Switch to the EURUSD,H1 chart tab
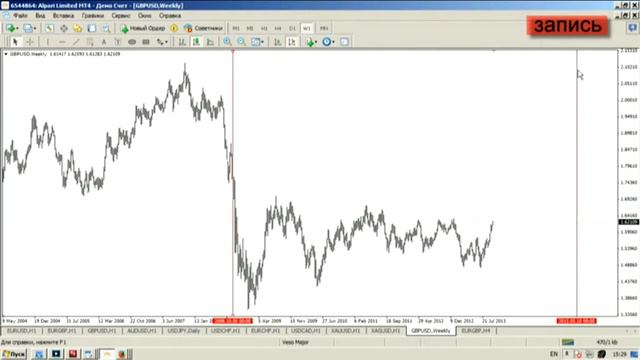640x360 pixels. pos(22,331)
